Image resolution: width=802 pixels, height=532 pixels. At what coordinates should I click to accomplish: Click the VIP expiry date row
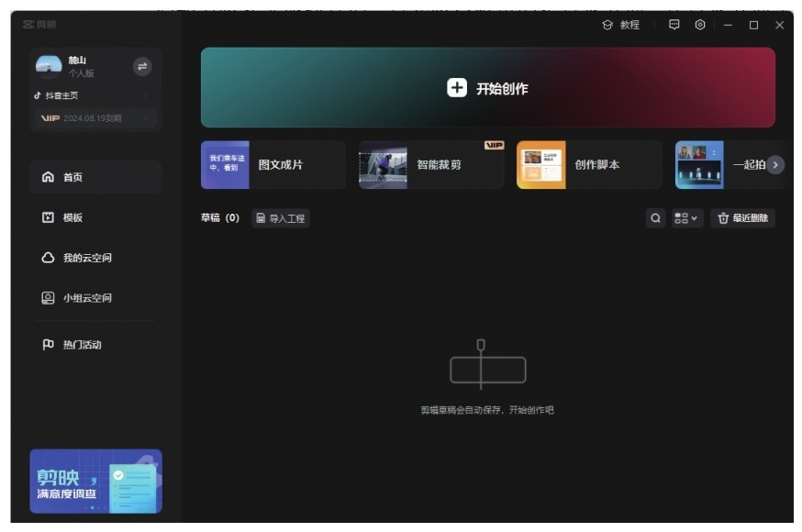click(95, 118)
